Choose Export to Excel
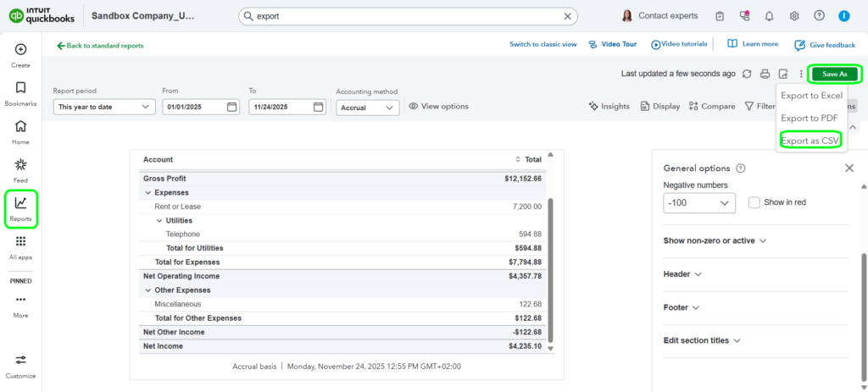 (x=811, y=96)
